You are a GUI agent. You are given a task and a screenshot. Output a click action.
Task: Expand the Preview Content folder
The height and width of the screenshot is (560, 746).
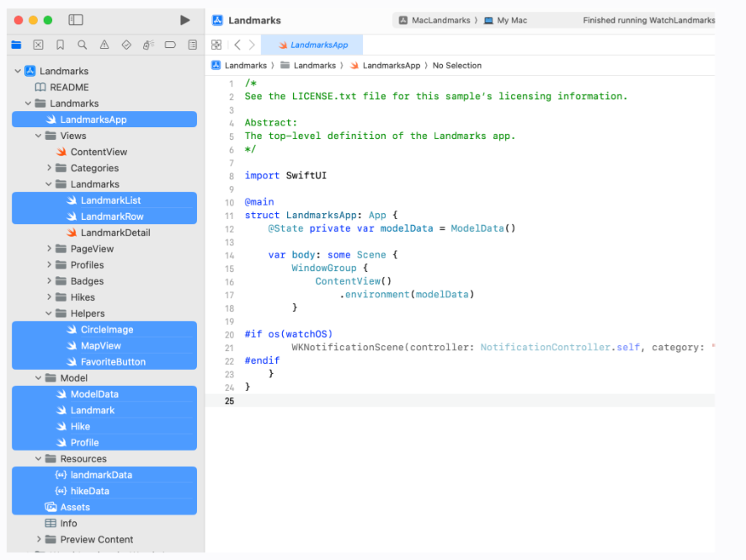(x=39, y=540)
